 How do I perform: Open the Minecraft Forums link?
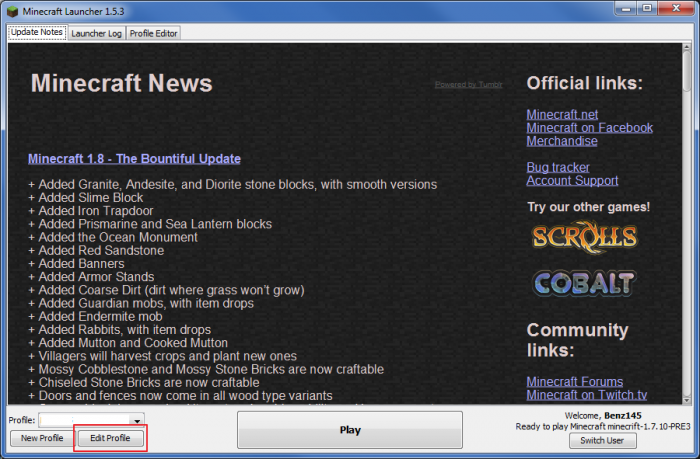pos(575,382)
